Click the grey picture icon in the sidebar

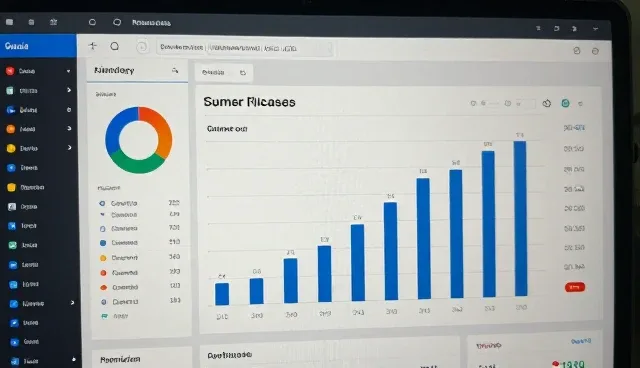pyautogui.click(x=12, y=206)
